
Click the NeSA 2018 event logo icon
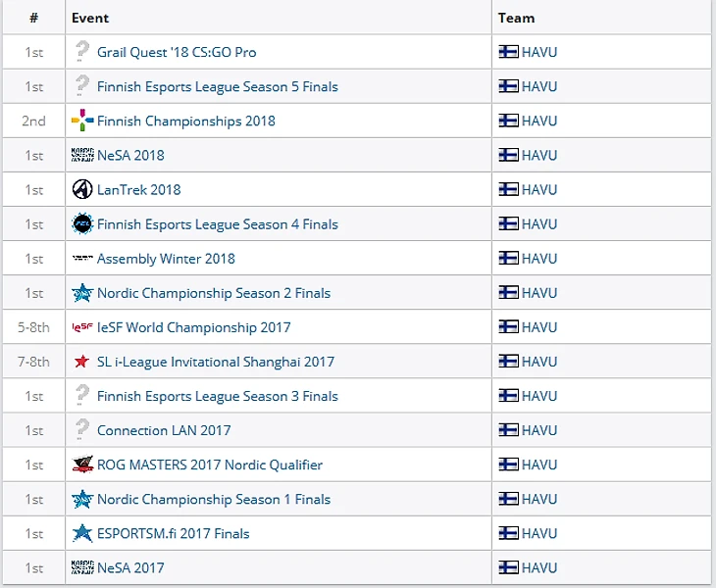(82, 156)
